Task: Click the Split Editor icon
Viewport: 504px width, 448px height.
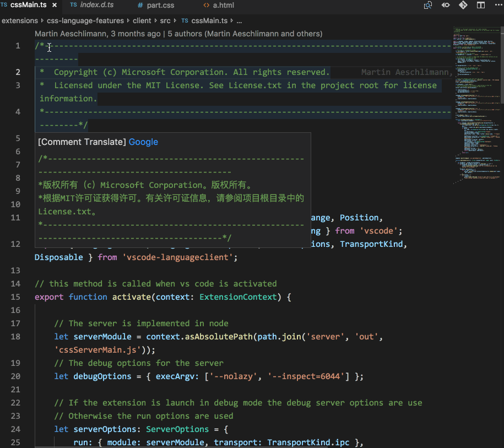Action: (480, 6)
